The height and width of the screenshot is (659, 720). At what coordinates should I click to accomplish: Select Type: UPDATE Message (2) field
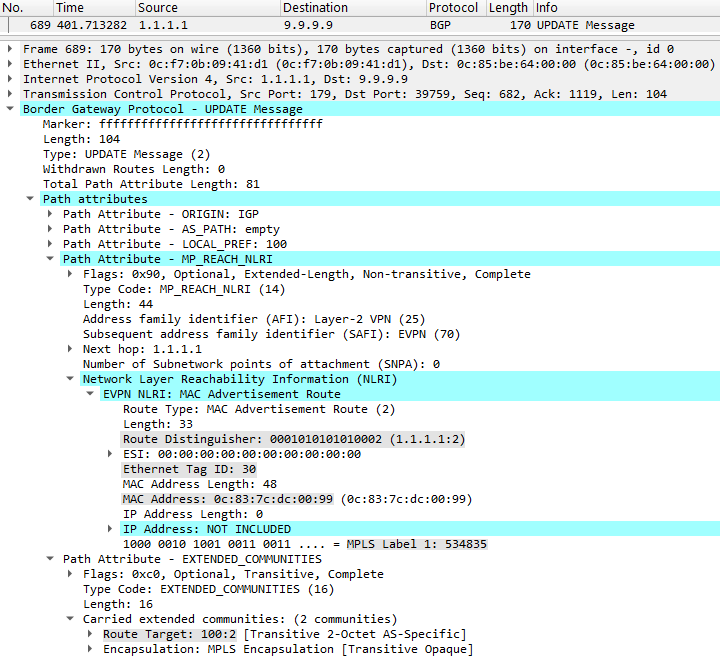[x=126, y=154]
